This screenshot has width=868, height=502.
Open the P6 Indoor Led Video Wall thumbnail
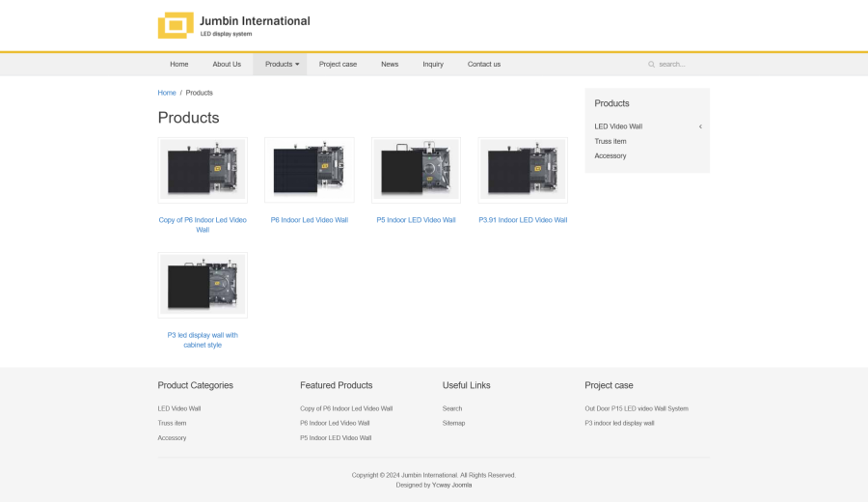pos(309,170)
